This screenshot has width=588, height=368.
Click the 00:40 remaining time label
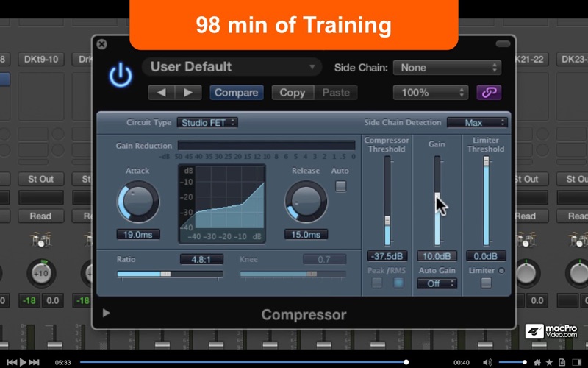pos(461,362)
